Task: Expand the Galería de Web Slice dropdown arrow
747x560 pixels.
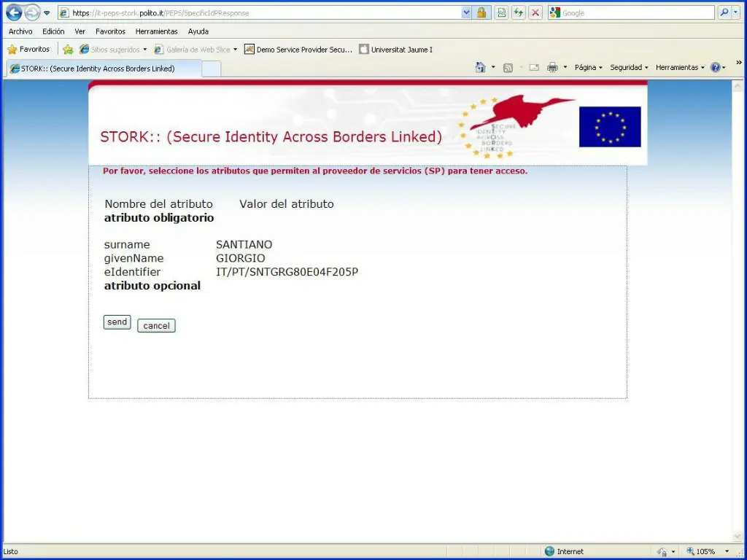Action: point(236,50)
